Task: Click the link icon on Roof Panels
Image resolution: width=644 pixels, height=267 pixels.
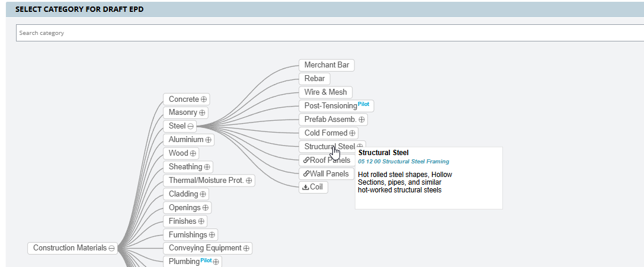Action: coord(306,160)
